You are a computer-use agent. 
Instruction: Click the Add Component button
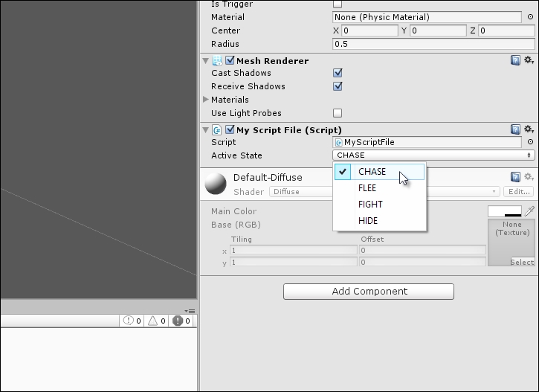pos(369,292)
